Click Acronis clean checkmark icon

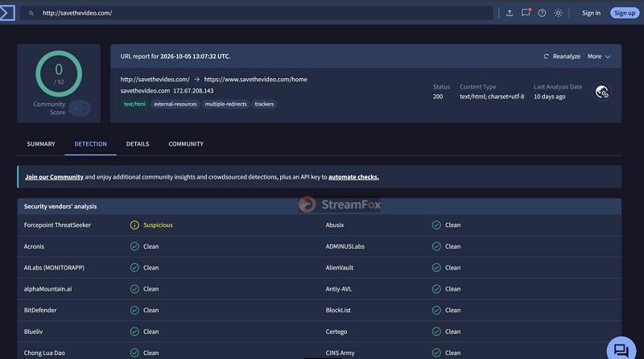point(134,246)
